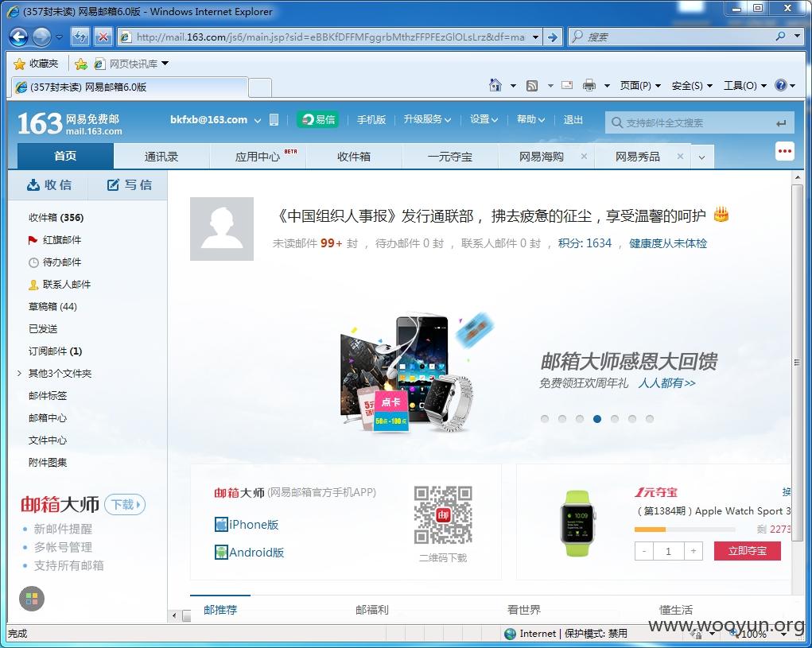Image resolution: width=812 pixels, height=648 pixels.
Task: Click add to favorites bar star icon
Action: (x=81, y=64)
